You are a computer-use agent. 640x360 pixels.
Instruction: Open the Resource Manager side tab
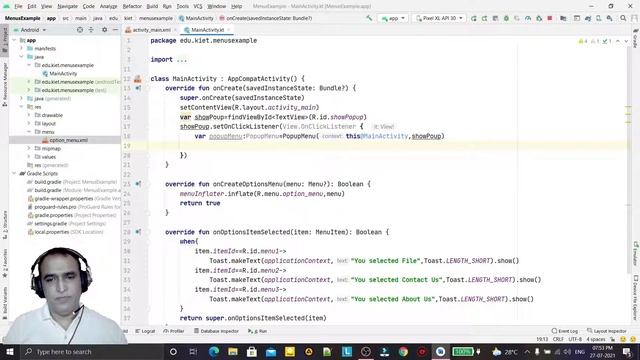(x=5, y=84)
